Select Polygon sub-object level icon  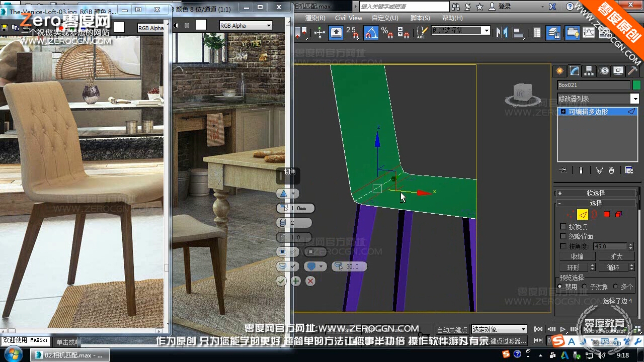tap(607, 215)
